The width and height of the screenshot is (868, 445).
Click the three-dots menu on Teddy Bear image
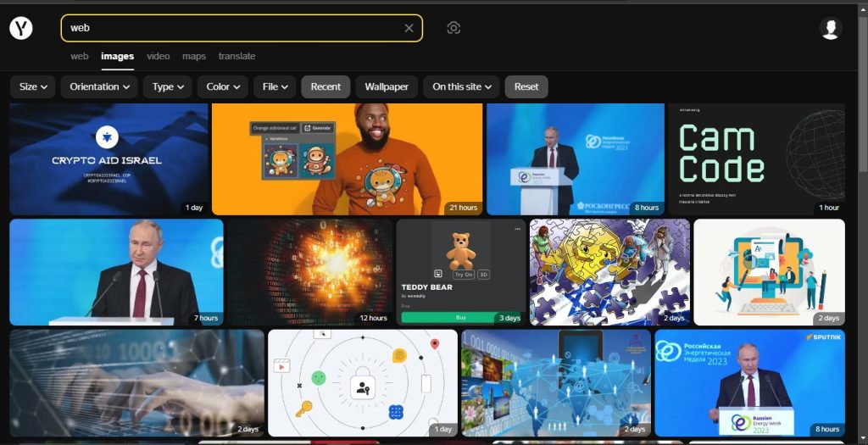click(x=518, y=229)
